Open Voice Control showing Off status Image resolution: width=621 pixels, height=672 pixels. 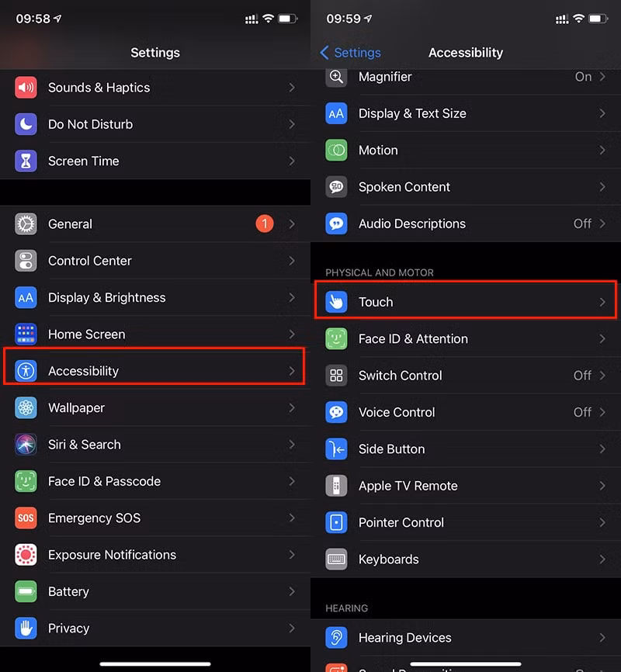(x=466, y=412)
